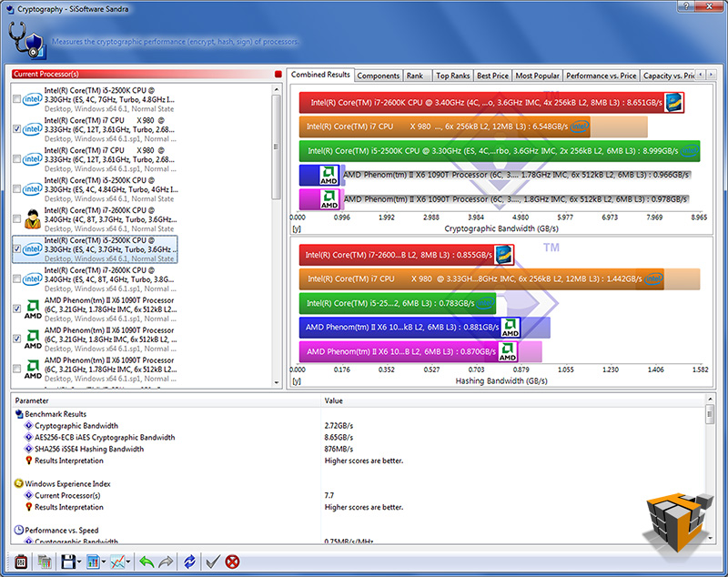
Task: Click the tab strip right scroll arrow
Action: click(711, 75)
